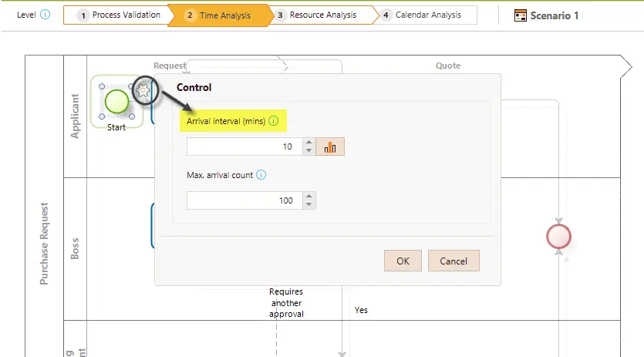Click the Boss lane label
The image size is (644, 357).
pos(75,248)
